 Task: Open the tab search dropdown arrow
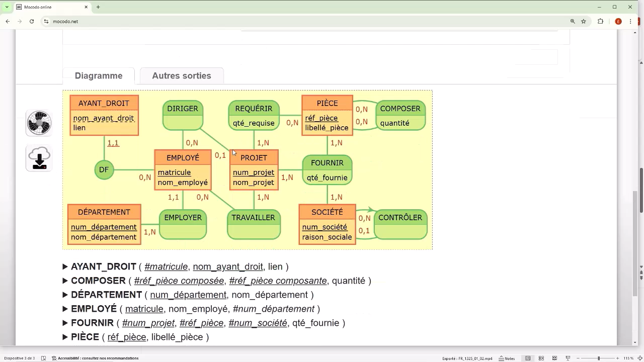(7, 7)
